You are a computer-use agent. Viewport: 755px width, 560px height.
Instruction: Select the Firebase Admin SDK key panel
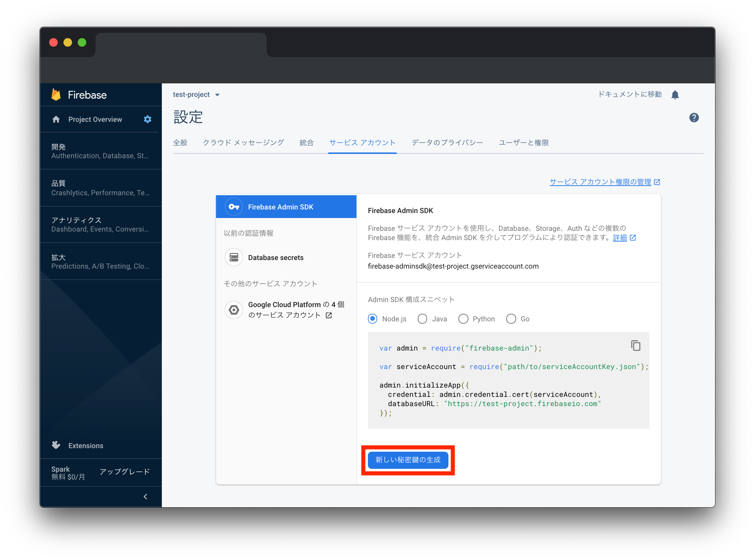[x=286, y=207]
